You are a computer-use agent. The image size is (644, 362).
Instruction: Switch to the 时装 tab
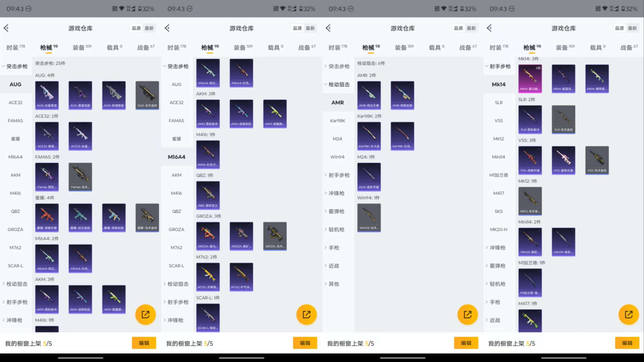coord(14,47)
